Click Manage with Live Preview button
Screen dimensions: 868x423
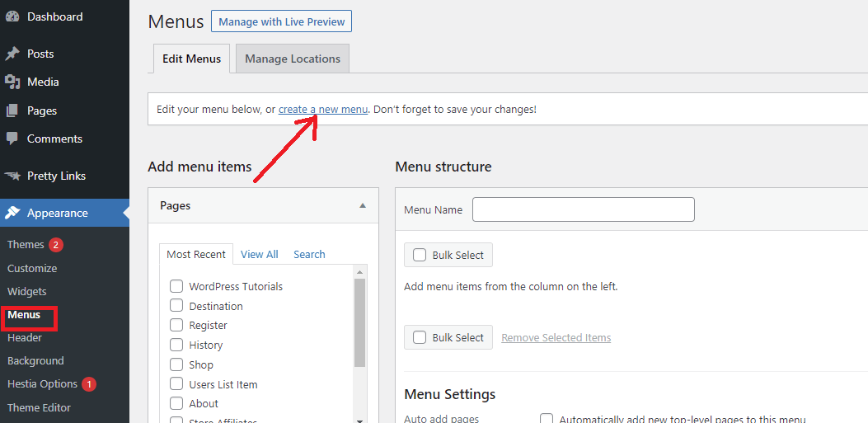[x=281, y=22]
